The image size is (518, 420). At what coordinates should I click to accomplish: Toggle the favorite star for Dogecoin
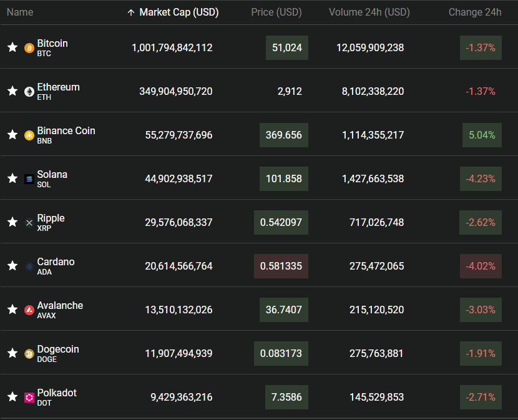point(12,353)
